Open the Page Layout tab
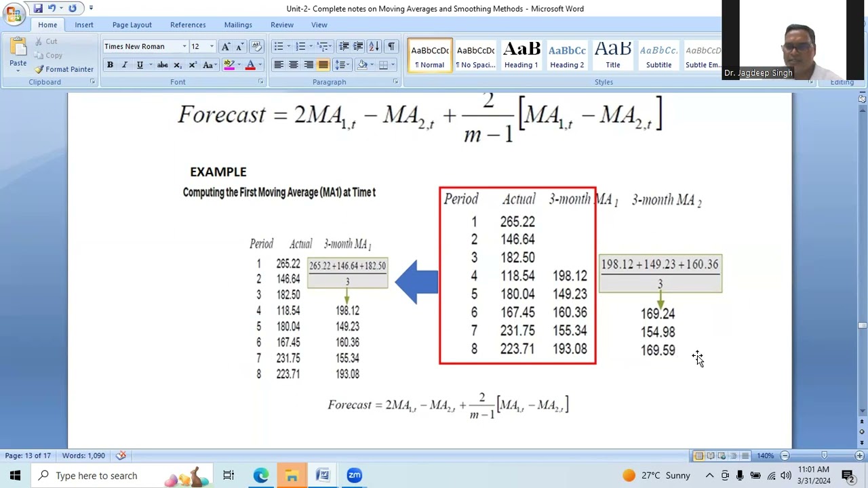 coord(132,25)
